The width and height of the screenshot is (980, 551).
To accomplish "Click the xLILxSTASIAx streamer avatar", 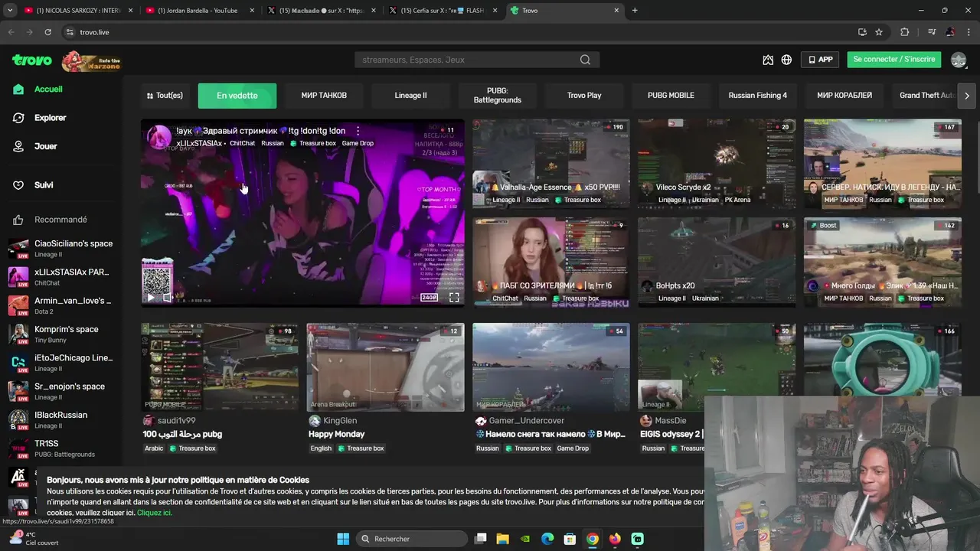I will click(159, 137).
